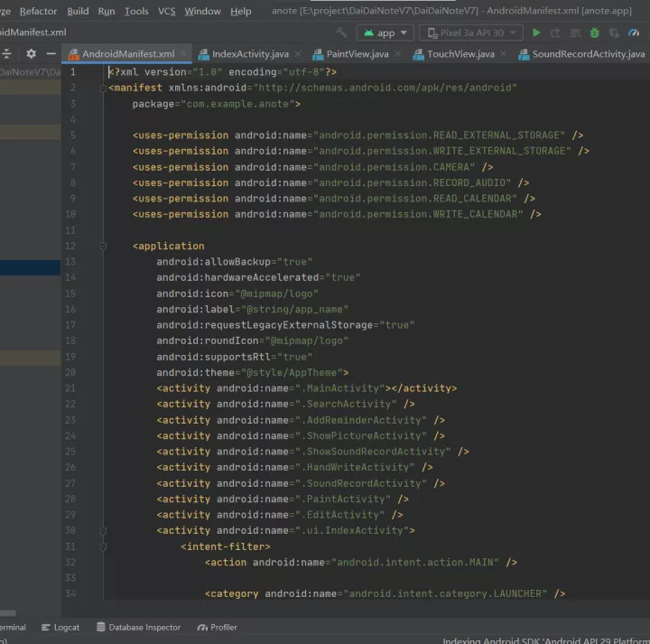
Task: Open the Database Inspector tool window
Action: pos(138,627)
